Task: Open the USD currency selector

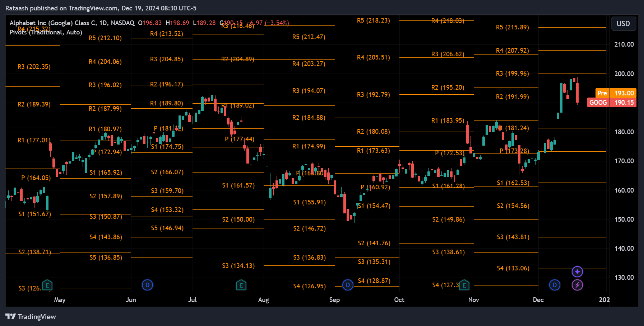Action: click(x=624, y=24)
